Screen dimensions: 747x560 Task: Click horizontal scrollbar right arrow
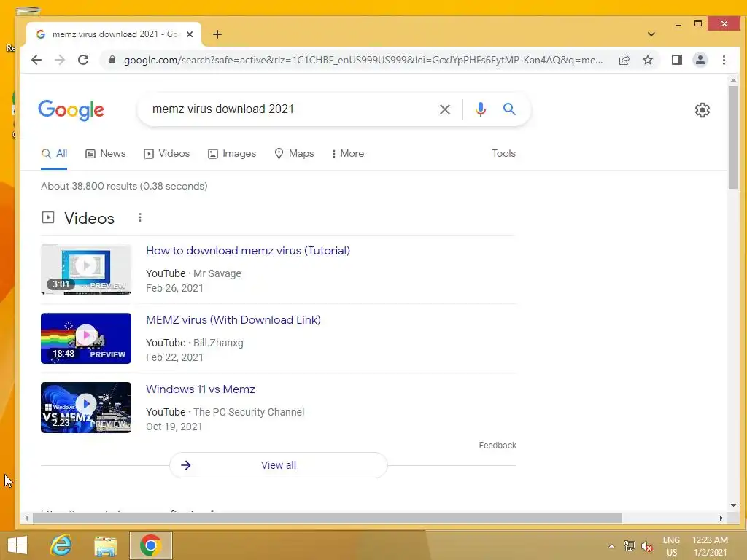721,518
